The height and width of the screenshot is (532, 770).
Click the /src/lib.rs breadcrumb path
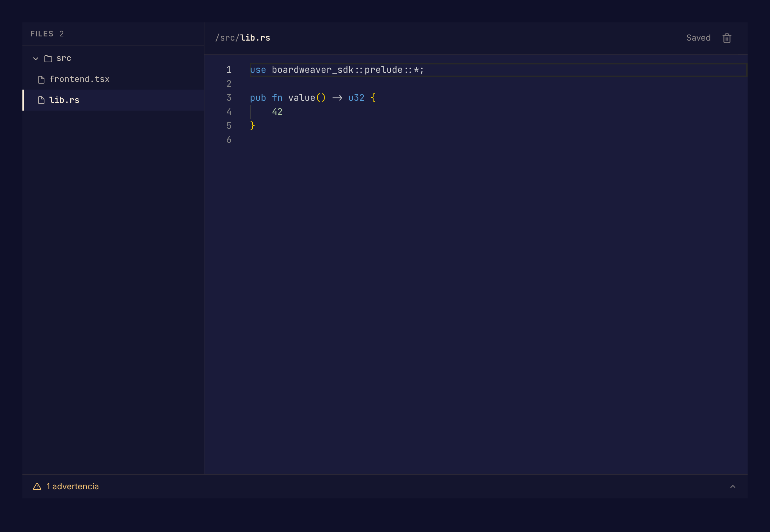(243, 38)
